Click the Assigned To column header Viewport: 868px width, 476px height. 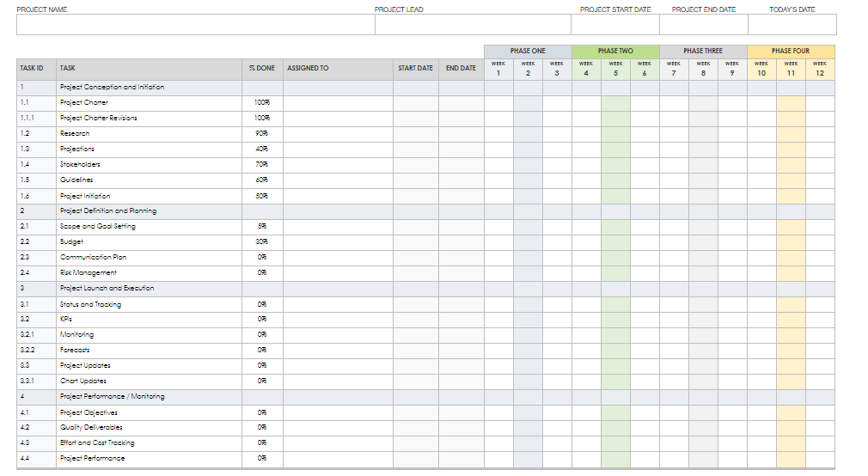pyautogui.click(x=339, y=70)
